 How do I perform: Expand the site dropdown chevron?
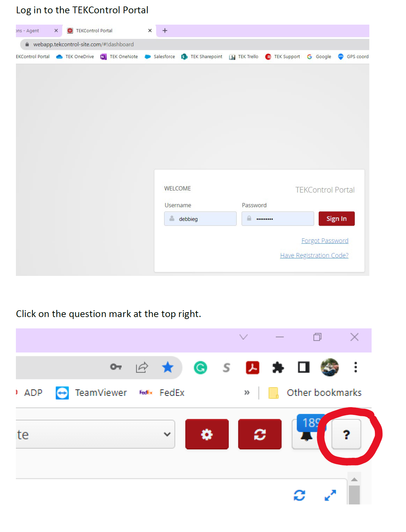click(x=167, y=434)
